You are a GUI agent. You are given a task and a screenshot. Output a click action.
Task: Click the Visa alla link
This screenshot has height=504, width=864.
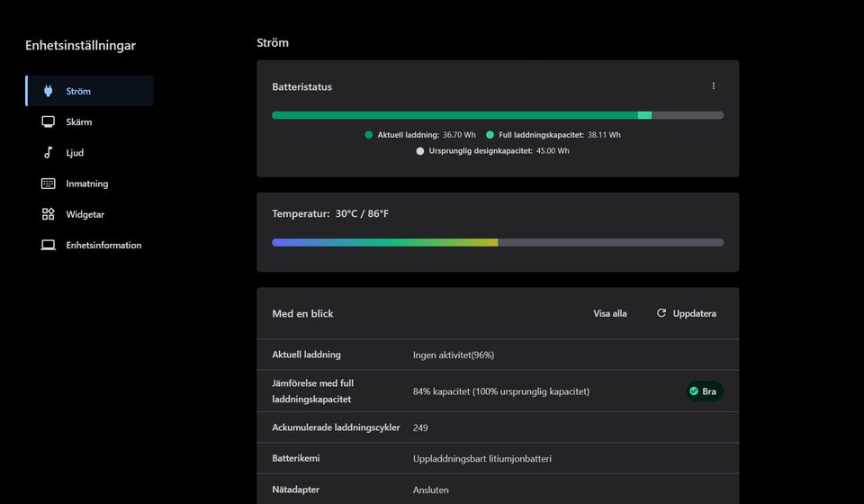(609, 313)
